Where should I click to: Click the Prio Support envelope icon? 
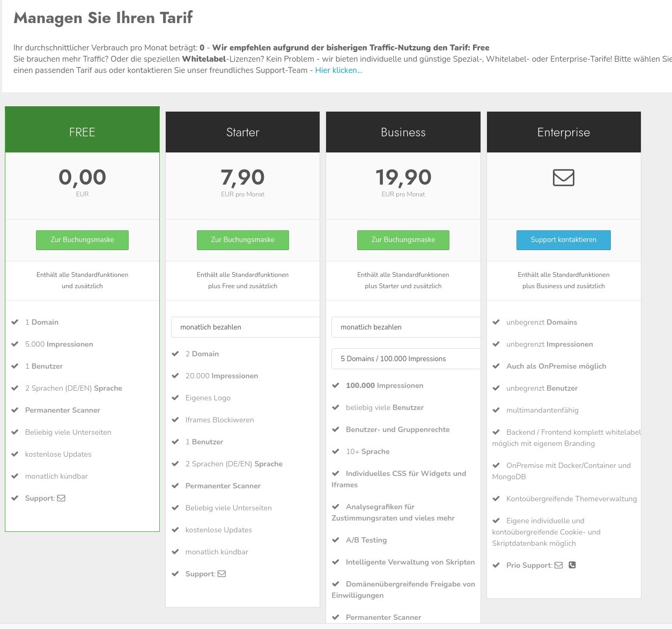point(558,565)
